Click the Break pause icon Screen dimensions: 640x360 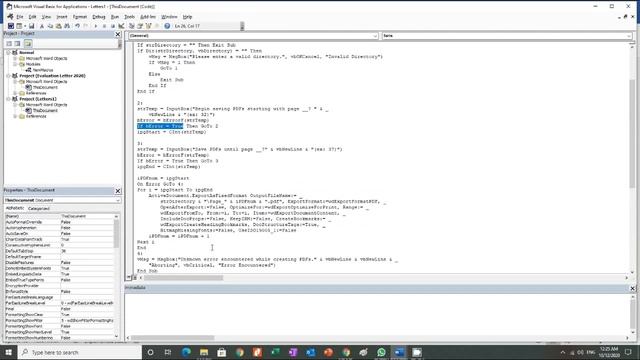104,26
